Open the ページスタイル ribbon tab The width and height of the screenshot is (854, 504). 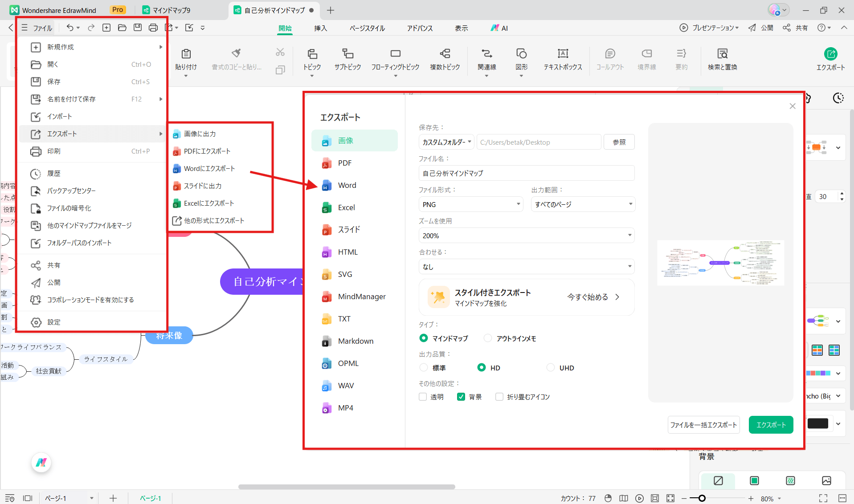point(367,28)
